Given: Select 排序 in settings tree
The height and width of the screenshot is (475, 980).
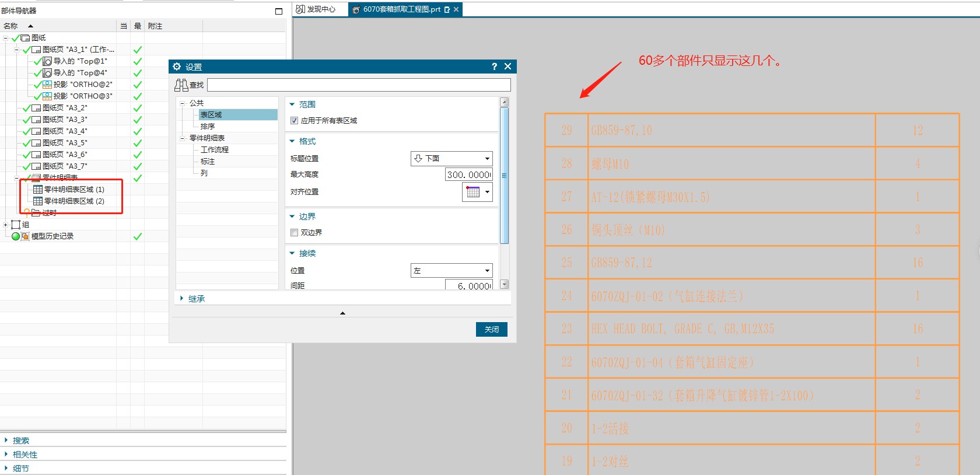Looking at the screenshot, I should click(208, 127).
